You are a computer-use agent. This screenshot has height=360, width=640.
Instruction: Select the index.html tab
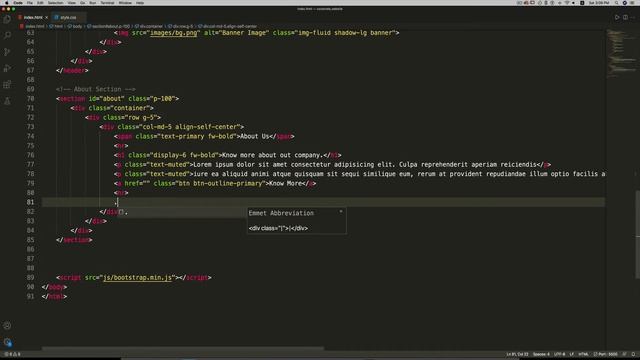(33, 18)
